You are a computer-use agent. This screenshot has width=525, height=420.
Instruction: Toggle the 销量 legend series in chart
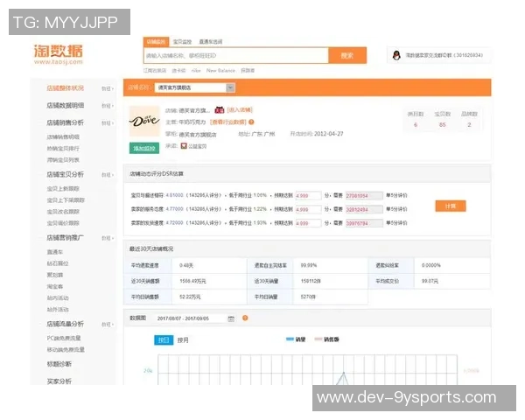[293, 339]
